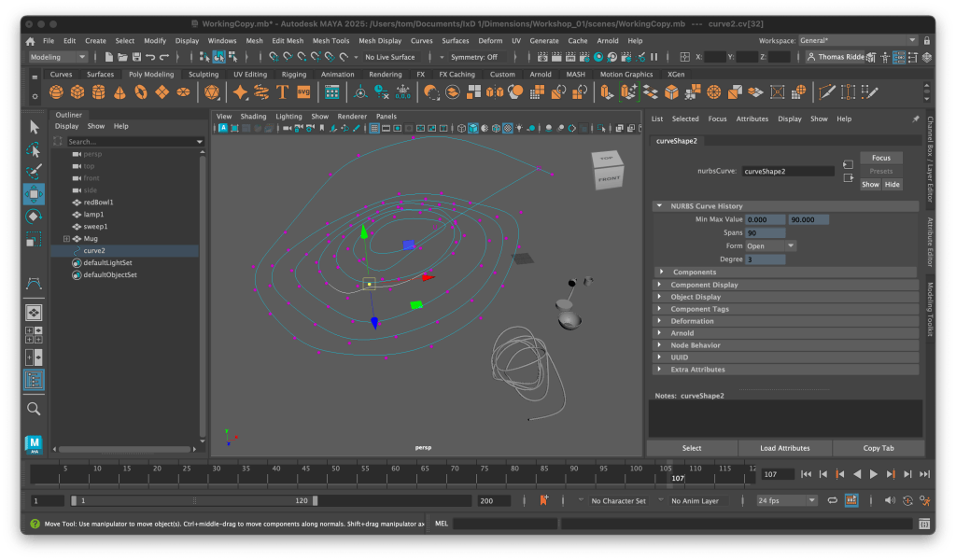Click the Save scene icon

pyautogui.click(x=135, y=57)
